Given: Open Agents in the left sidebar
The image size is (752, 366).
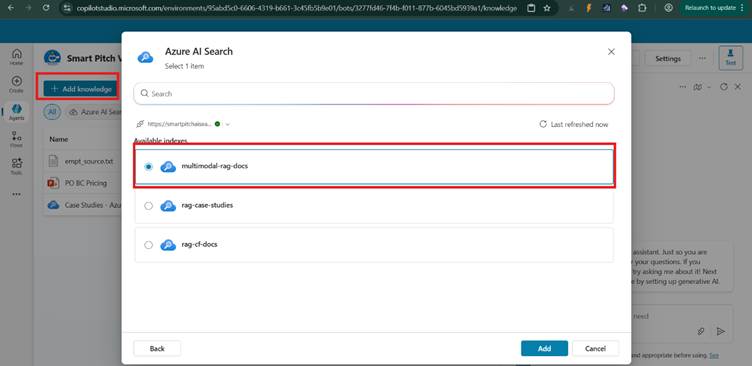Looking at the screenshot, I should 16,112.
